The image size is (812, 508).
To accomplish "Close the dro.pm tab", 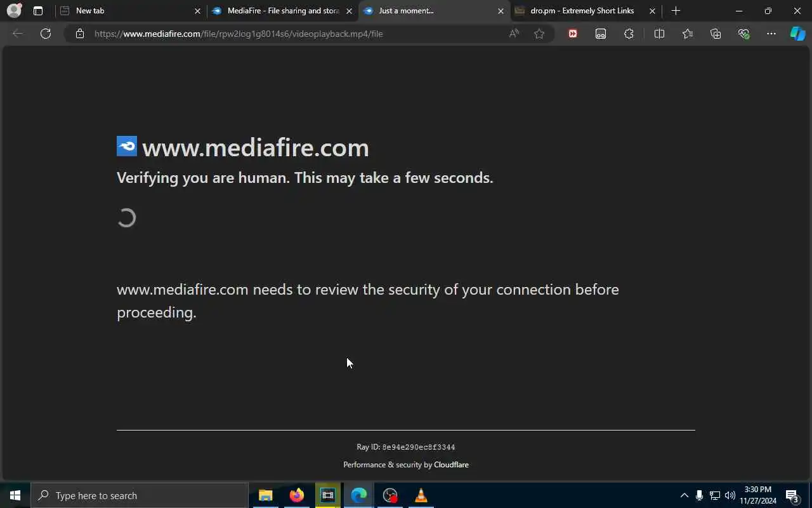I will pyautogui.click(x=652, y=11).
